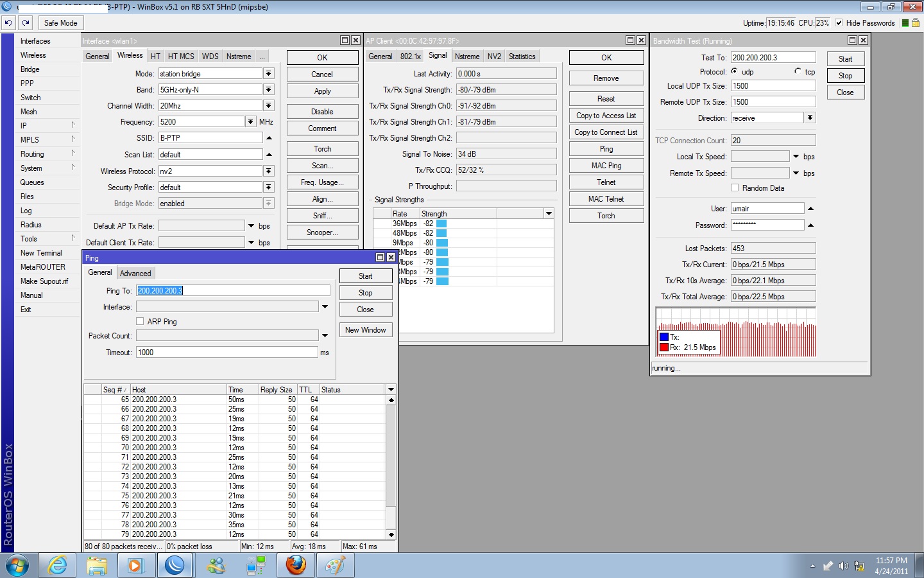The height and width of the screenshot is (578, 924).
Task: Open the Wireless menu in sidebar
Action: point(33,55)
